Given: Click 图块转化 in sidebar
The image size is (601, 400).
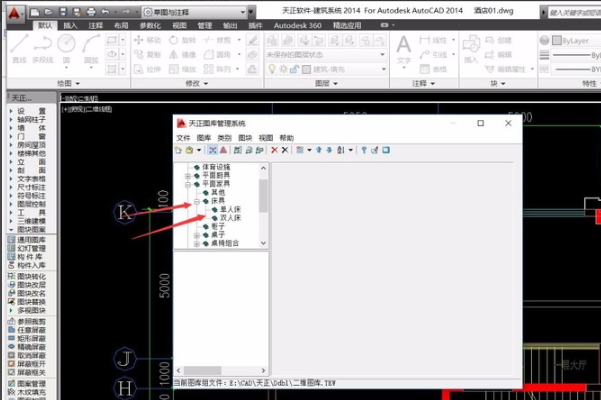Looking at the screenshot, I should 27,276.
